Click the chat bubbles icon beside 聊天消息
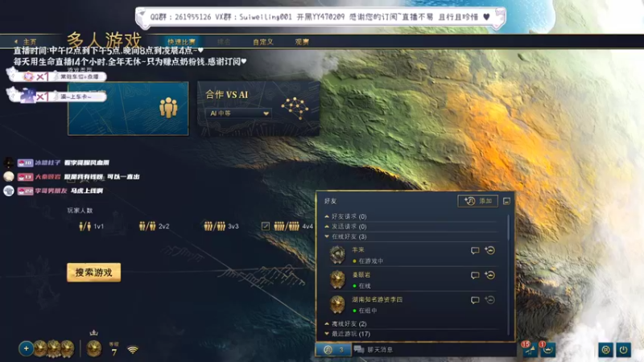This screenshot has width=644, height=362. pos(359,350)
